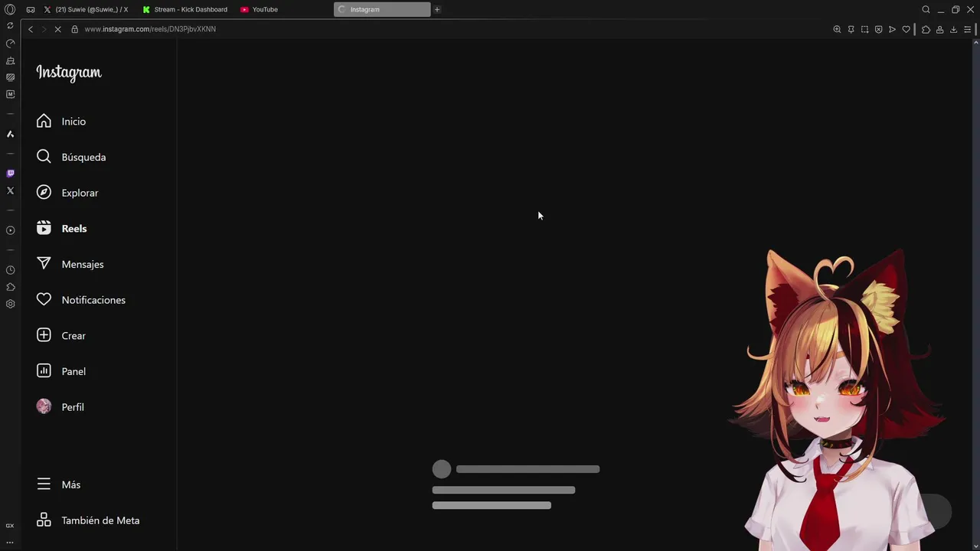980x551 pixels.
Task: Click the site padlock icon
Action: coord(74,29)
